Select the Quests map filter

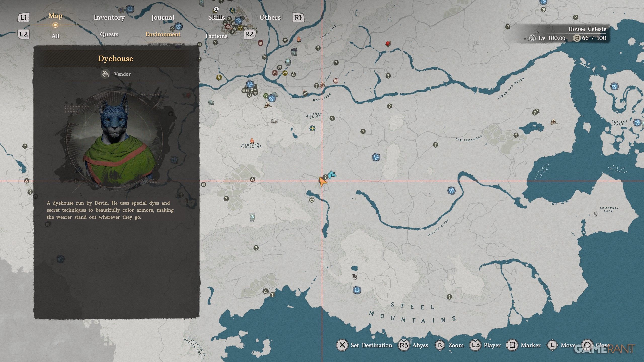click(x=109, y=34)
